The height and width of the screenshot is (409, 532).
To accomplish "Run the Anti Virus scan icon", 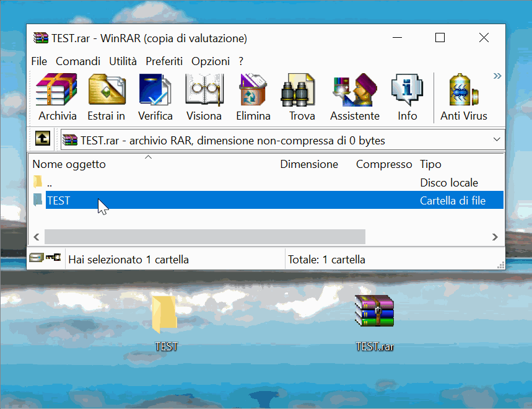I will [463, 90].
